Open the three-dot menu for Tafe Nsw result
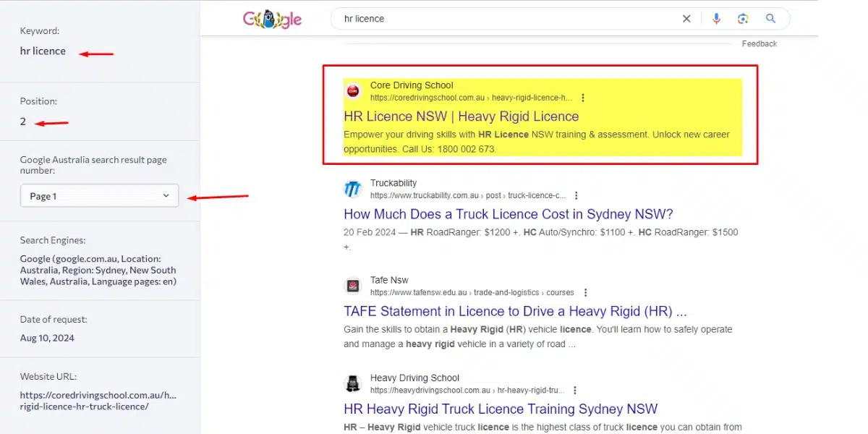Screen dimensions: 868x434 click(x=585, y=292)
